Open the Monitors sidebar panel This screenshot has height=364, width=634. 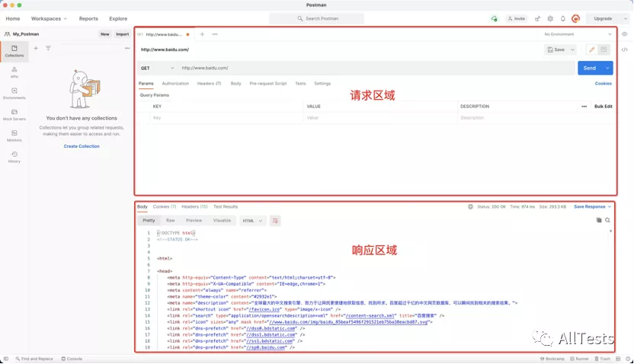[x=14, y=136]
